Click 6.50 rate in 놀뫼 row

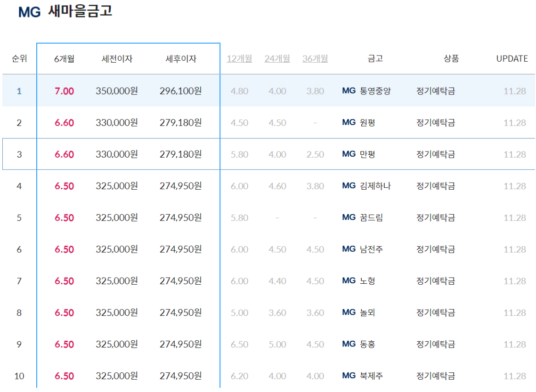(x=64, y=313)
